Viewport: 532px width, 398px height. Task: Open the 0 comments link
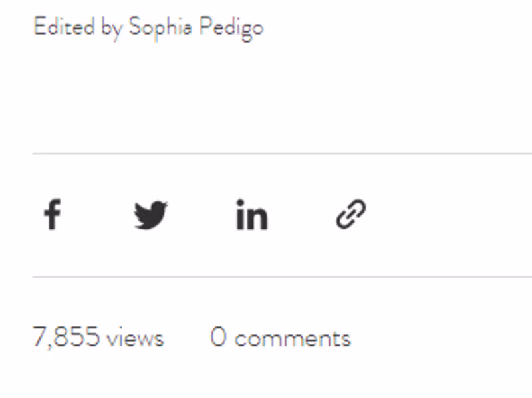click(281, 338)
